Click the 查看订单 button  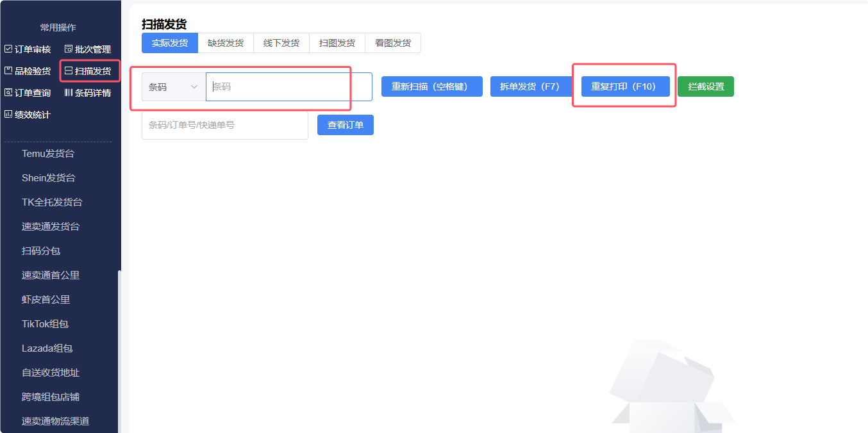[x=346, y=125]
